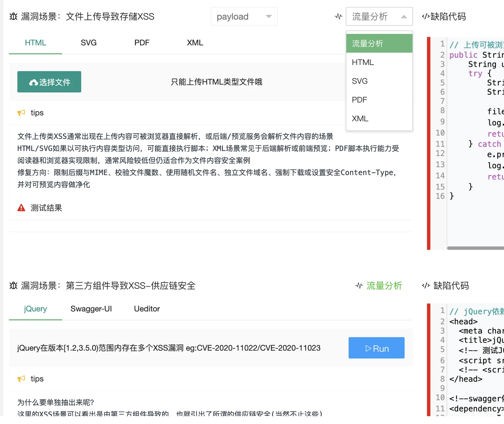
Task: Run the jQuery XSS test
Action: click(376, 348)
